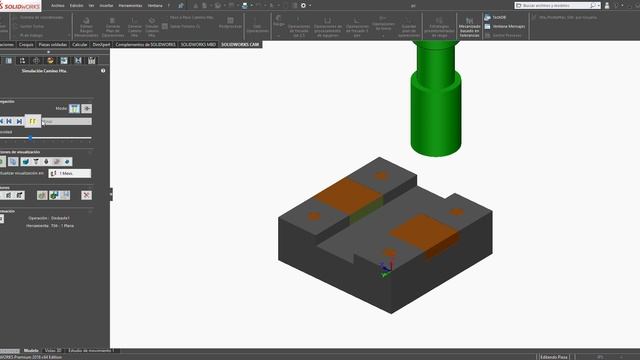The height and width of the screenshot is (360, 640).
Task: Click the rightmost blue options icon
Action: pos(65,196)
